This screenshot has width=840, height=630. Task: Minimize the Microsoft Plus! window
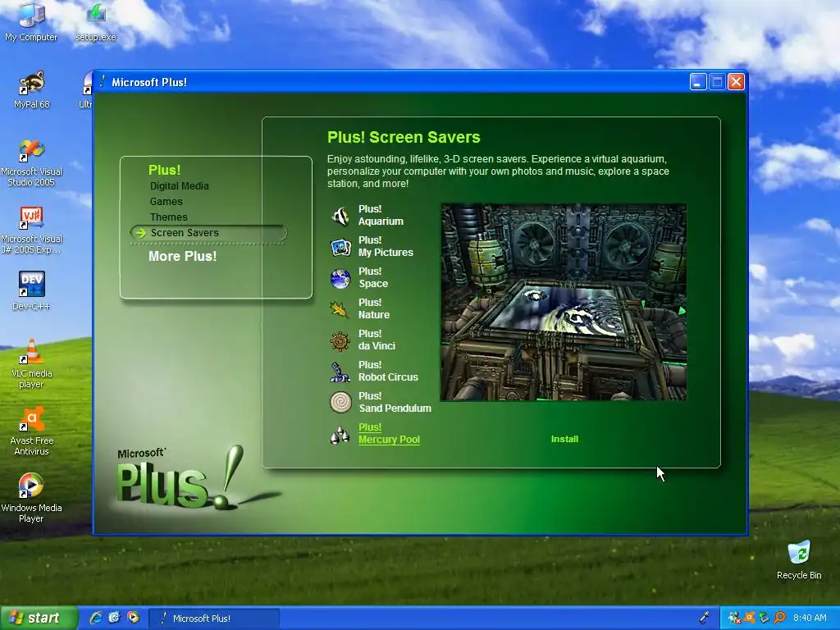(698, 82)
